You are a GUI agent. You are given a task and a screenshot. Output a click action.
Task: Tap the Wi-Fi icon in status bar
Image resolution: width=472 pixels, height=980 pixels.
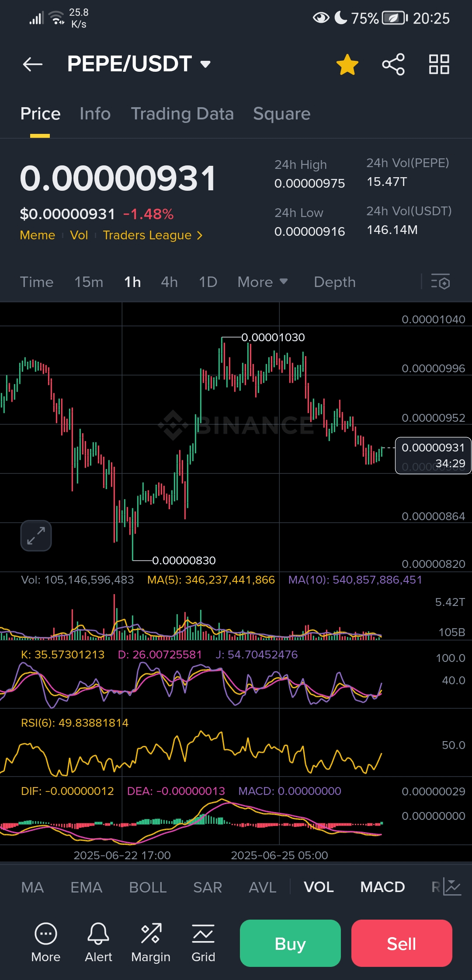(57, 17)
